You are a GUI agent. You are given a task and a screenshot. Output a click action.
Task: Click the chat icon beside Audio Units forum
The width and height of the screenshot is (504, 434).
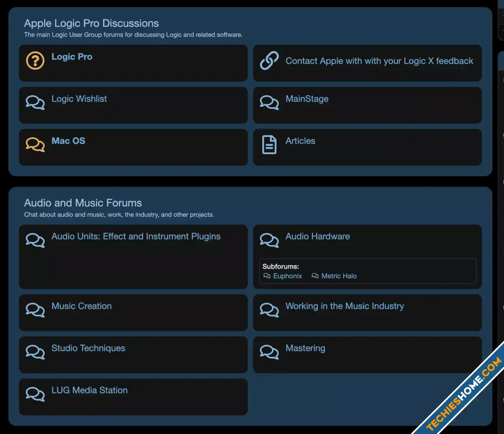point(35,240)
